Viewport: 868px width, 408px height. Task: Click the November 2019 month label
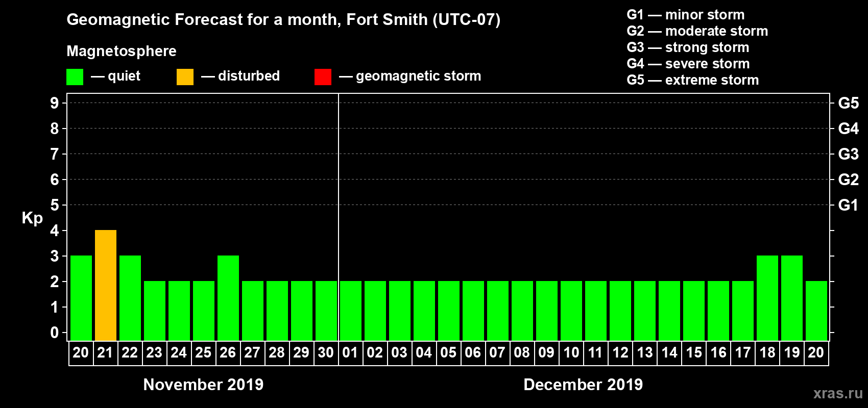pyautogui.click(x=203, y=385)
